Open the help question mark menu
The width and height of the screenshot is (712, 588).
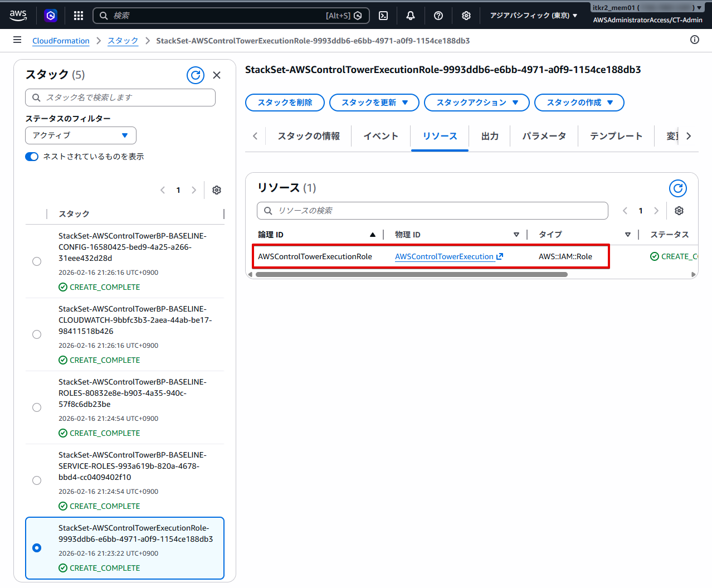438,16
